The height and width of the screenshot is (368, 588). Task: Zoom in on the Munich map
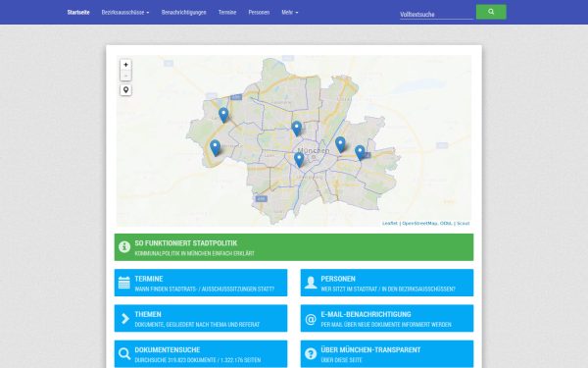125,65
